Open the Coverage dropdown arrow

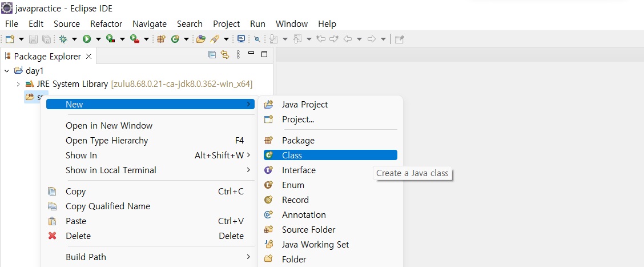[x=122, y=39]
